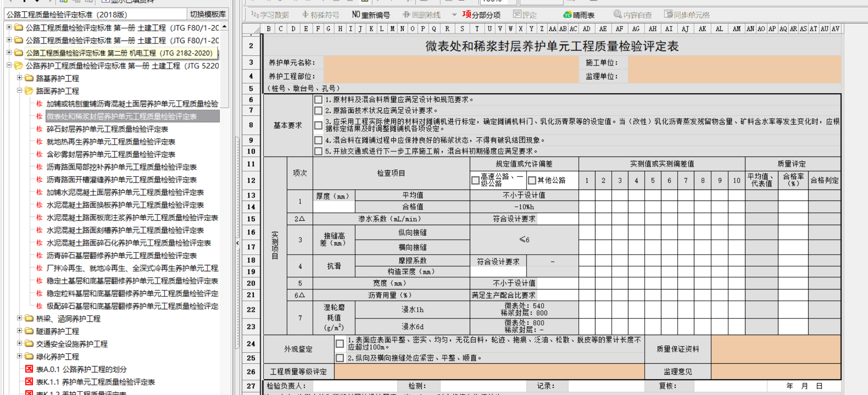Check basic requirement 1 原材料 checkbox
This screenshot has height=395, width=868.
pos(319,100)
